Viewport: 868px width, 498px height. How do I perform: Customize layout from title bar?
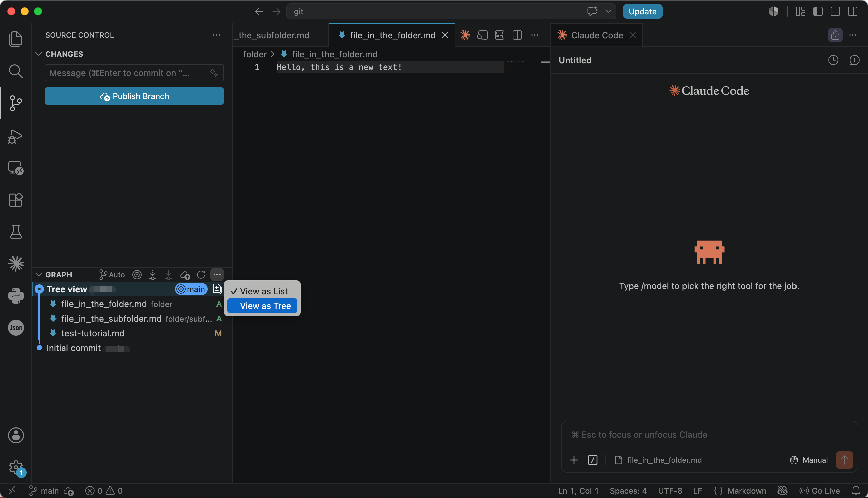point(801,12)
